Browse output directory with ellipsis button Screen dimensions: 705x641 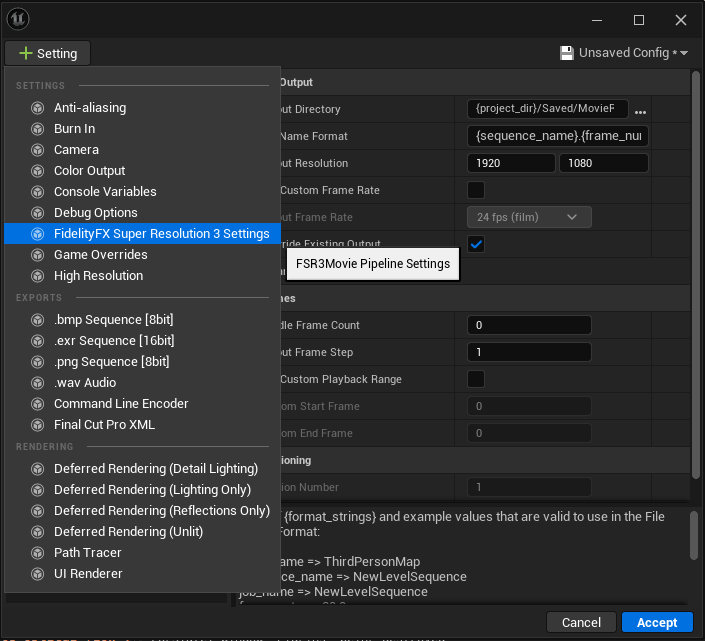point(641,110)
